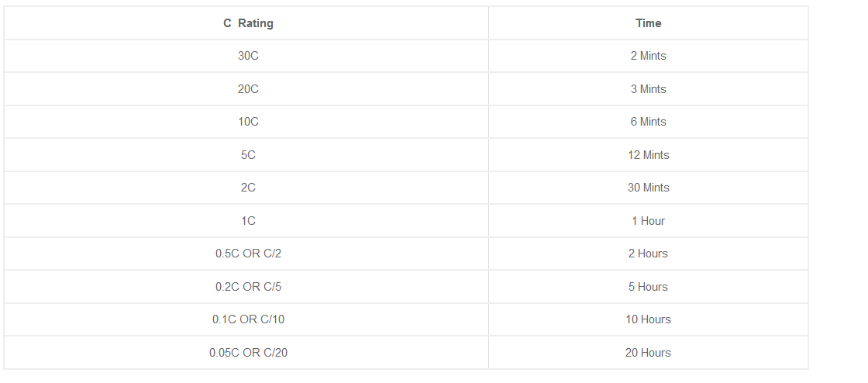Image resolution: width=868 pixels, height=383 pixels.
Task: Select the 20C rating cell
Action: 248,89
